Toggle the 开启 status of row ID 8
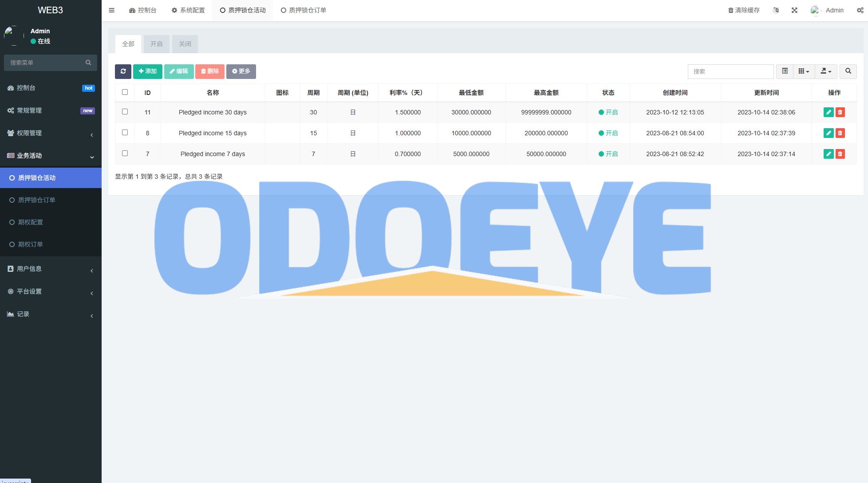868x483 pixels. point(608,133)
